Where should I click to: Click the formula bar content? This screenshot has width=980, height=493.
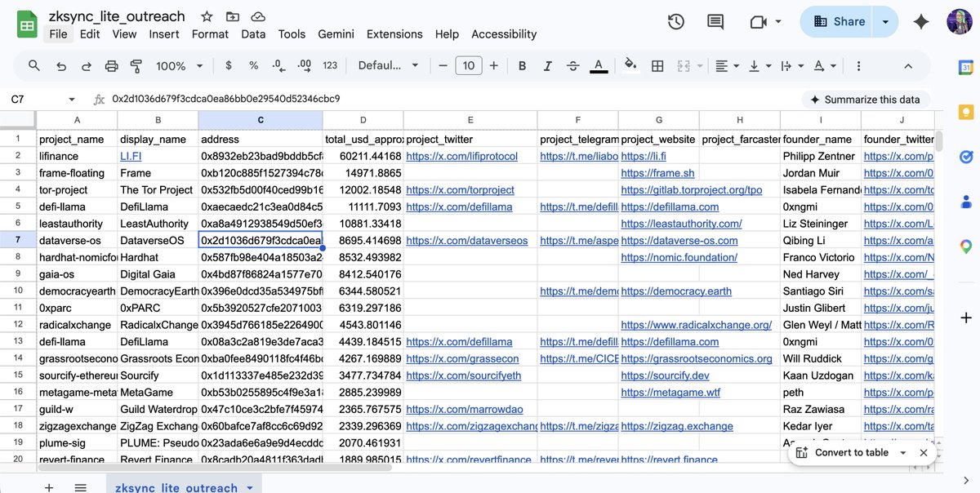tap(226, 99)
